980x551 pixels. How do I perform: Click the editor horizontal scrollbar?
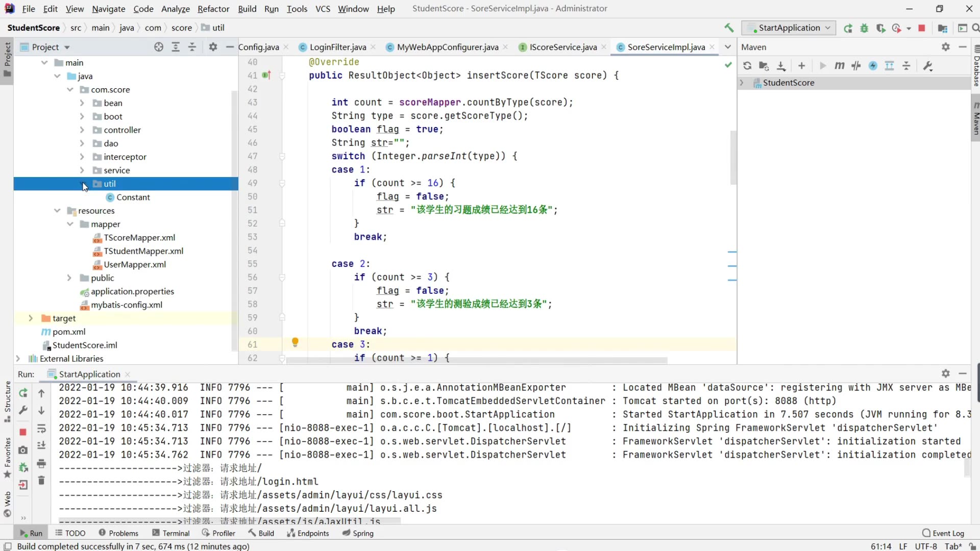(477, 360)
